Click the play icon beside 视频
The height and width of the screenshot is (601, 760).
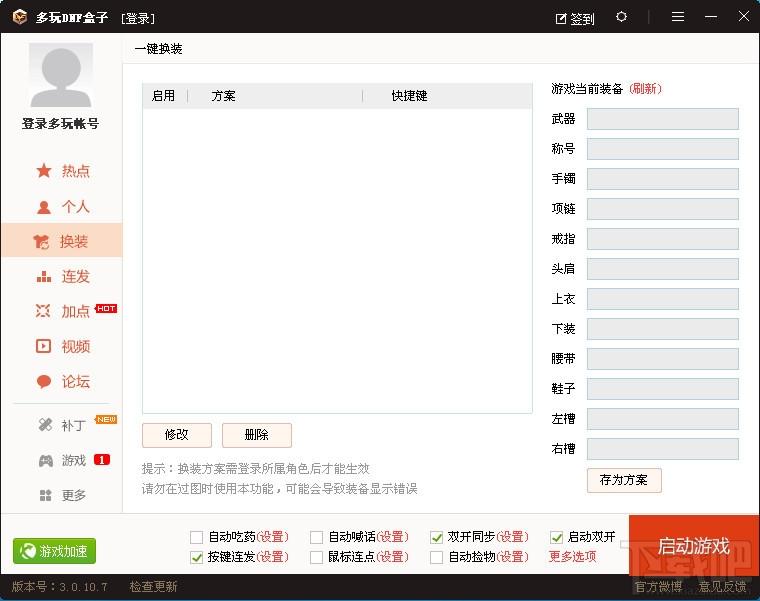(x=43, y=346)
